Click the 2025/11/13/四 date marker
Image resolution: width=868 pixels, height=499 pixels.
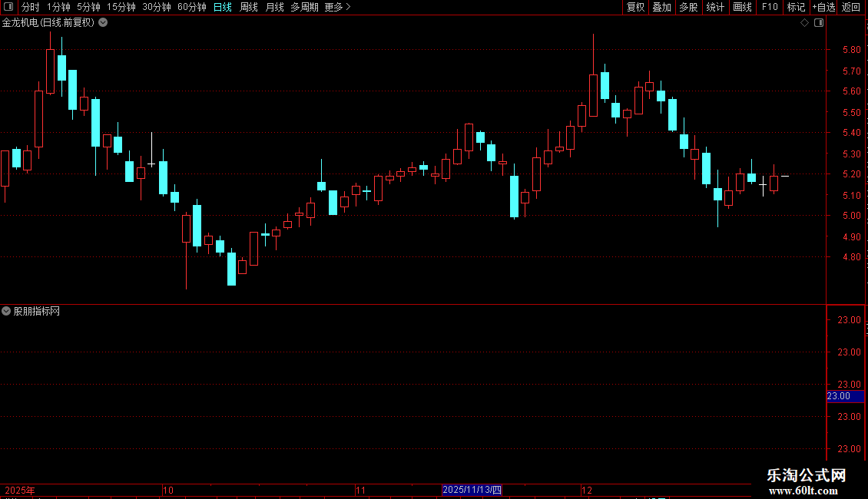click(472, 490)
